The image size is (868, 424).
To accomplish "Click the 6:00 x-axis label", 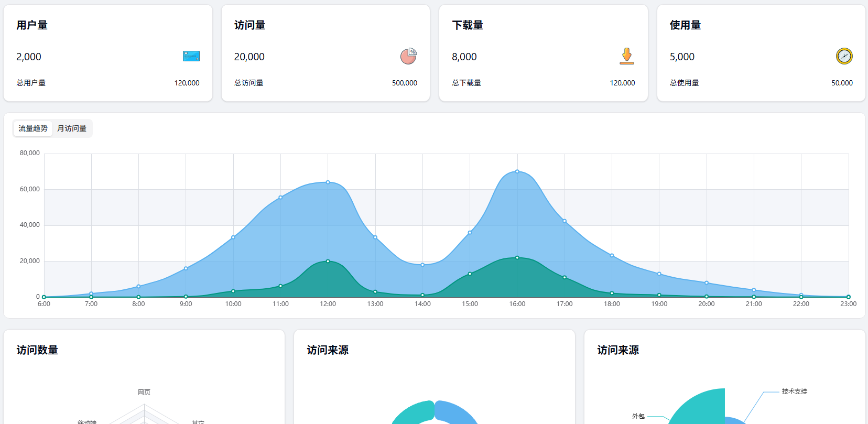I will coord(44,304).
